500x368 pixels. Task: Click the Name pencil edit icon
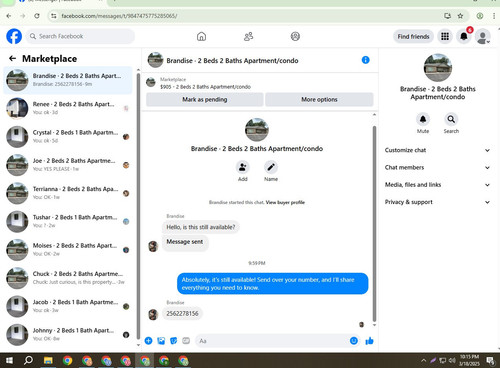[x=271, y=167]
